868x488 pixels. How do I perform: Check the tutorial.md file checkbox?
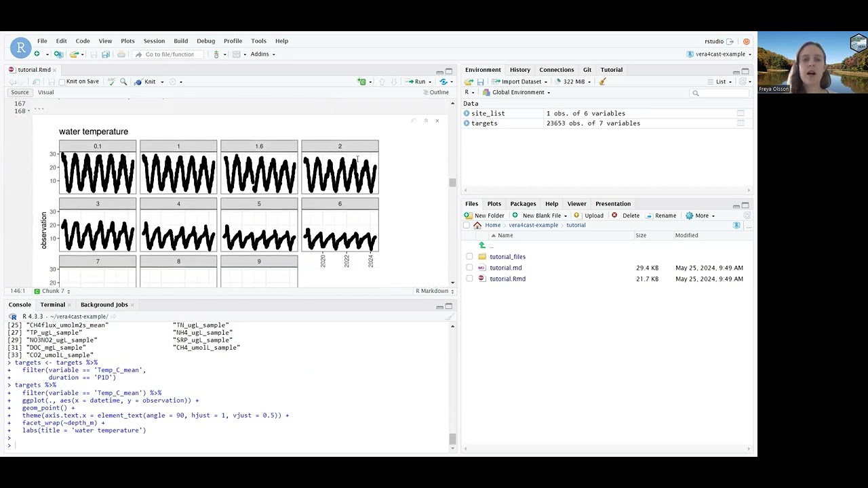[469, 268]
